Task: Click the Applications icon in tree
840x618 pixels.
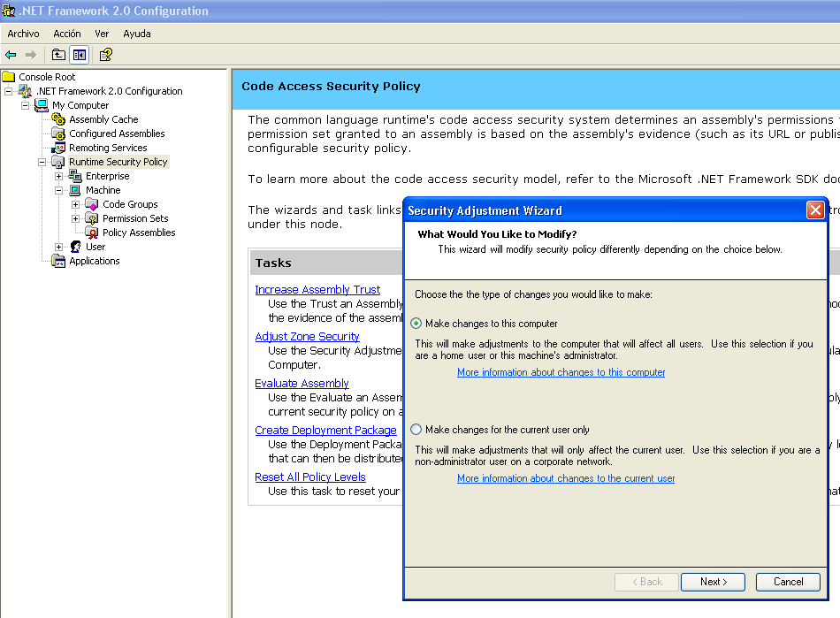Action: tap(58, 261)
